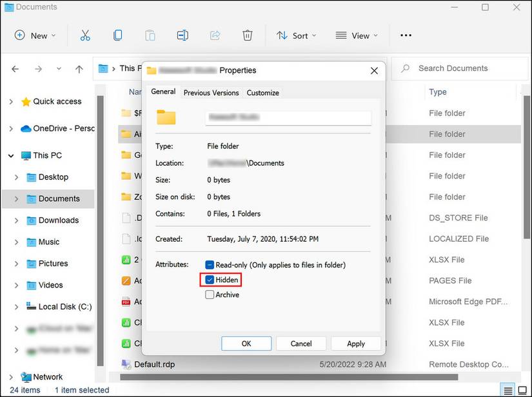The image size is (532, 397).
Task: Switch to Previous Versions tab
Action: point(211,93)
